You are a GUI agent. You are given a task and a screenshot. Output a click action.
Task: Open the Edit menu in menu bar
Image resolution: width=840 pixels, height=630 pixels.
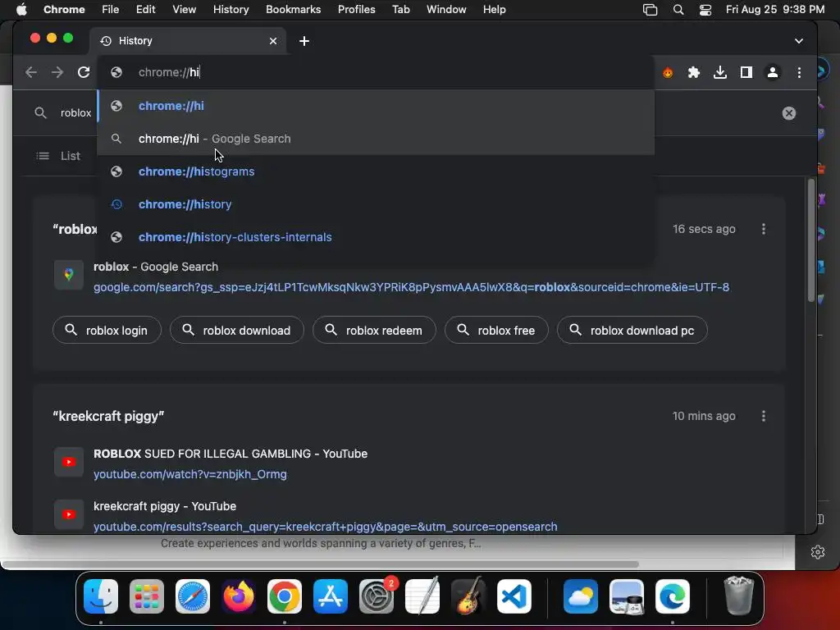[145, 10]
